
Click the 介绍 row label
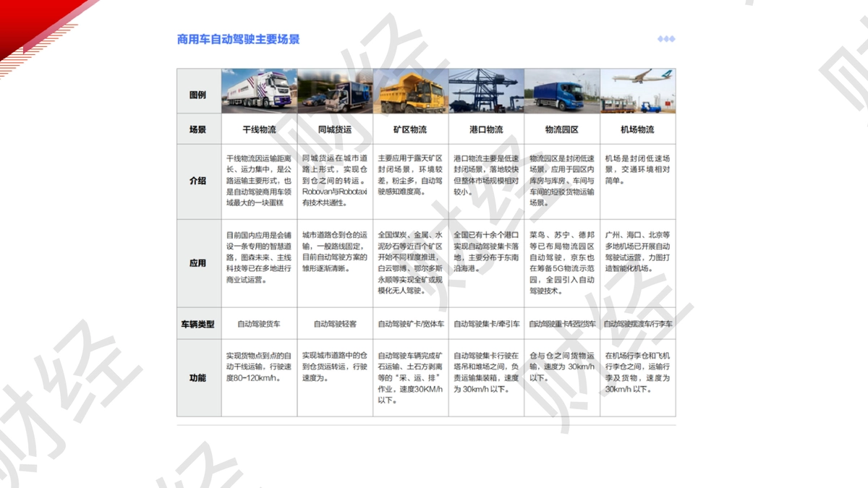coord(198,181)
